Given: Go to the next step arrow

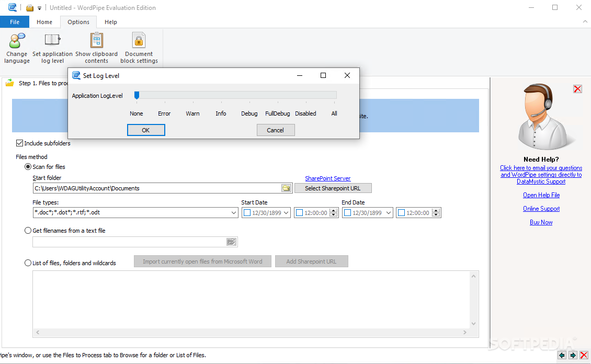Looking at the screenshot, I should point(573,355).
